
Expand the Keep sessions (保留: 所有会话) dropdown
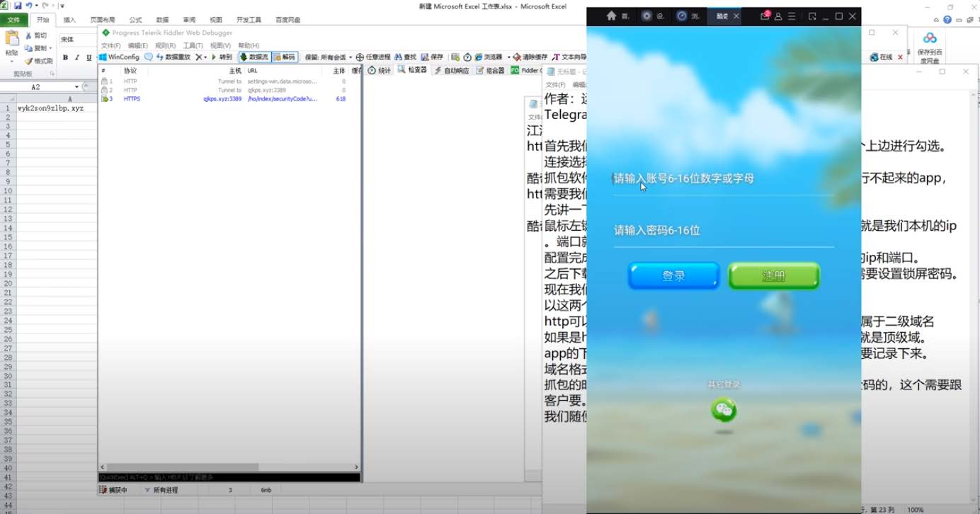[329, 57]
